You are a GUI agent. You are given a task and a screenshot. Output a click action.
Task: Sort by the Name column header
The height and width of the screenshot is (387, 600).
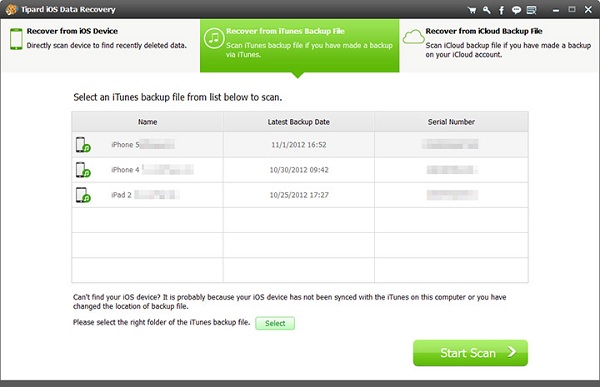point(147,122)
